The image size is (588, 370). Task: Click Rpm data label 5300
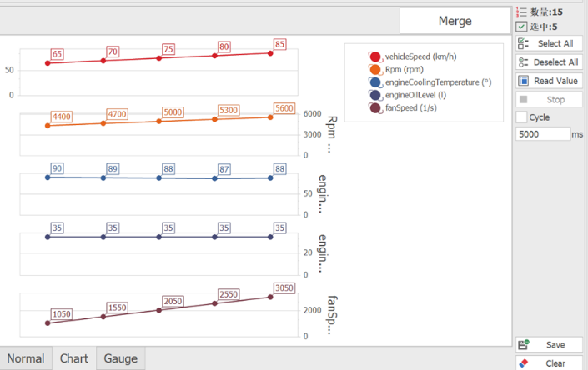[x=229, y=111]
